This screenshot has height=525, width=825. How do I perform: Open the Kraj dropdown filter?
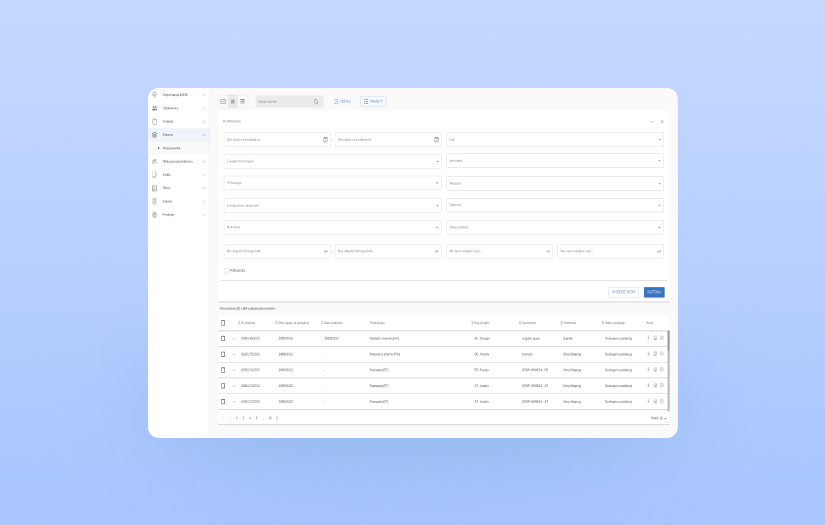(x=555, y=139)
